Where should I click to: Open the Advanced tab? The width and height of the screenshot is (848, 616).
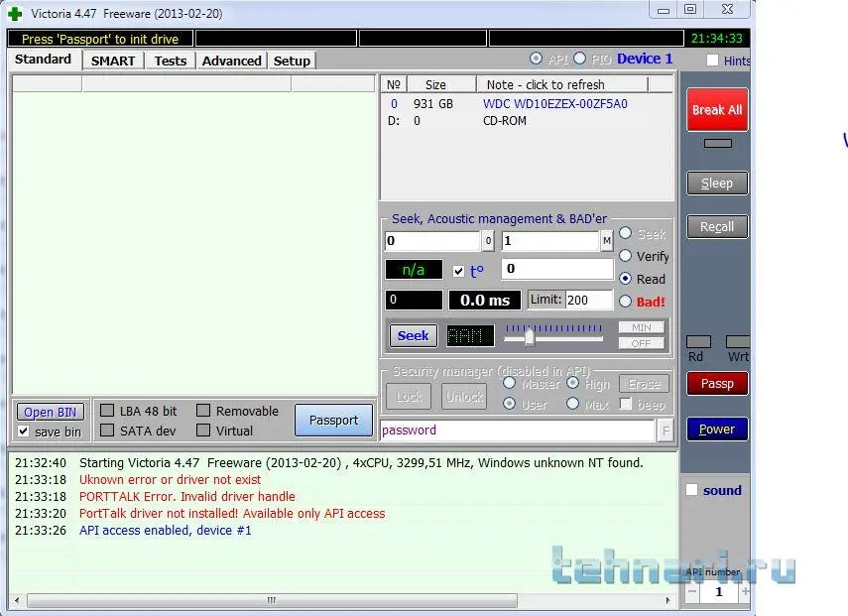click(x=231, y=61)
